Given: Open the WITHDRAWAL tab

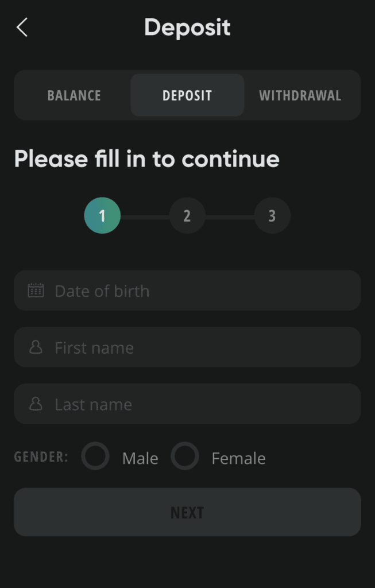Looking at the screenshot, I should (x=300, y=95).
